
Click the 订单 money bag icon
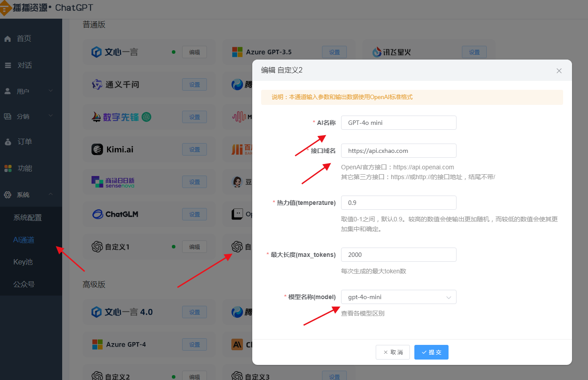click(x=8, y=142)
